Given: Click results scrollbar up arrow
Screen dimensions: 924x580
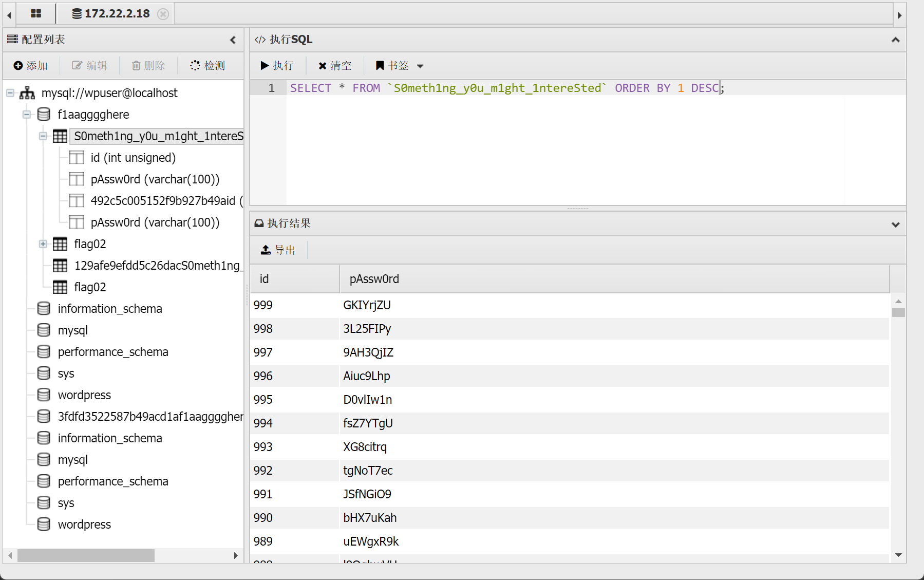Looking at the screenshot, I should pyautogui.click(x=898, y=302).
